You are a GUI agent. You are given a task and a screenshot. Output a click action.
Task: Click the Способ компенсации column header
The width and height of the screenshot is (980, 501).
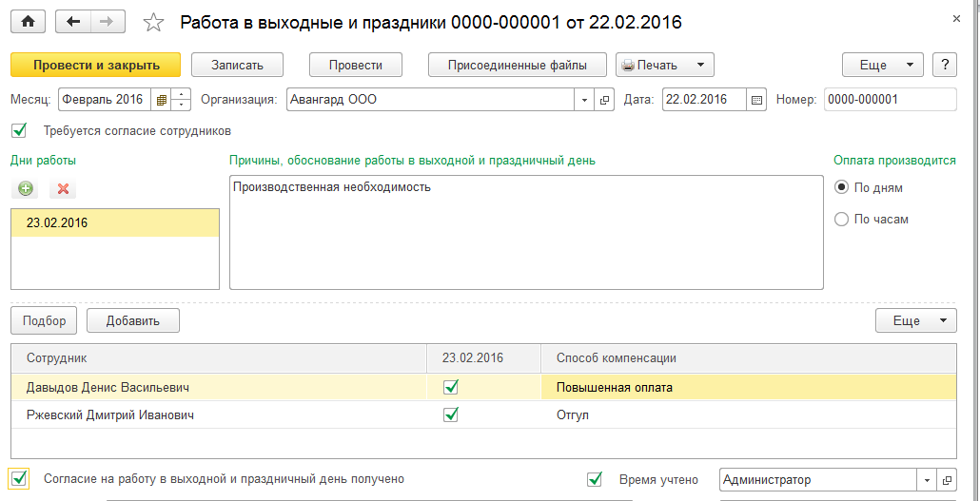click(x=749, y=358)
